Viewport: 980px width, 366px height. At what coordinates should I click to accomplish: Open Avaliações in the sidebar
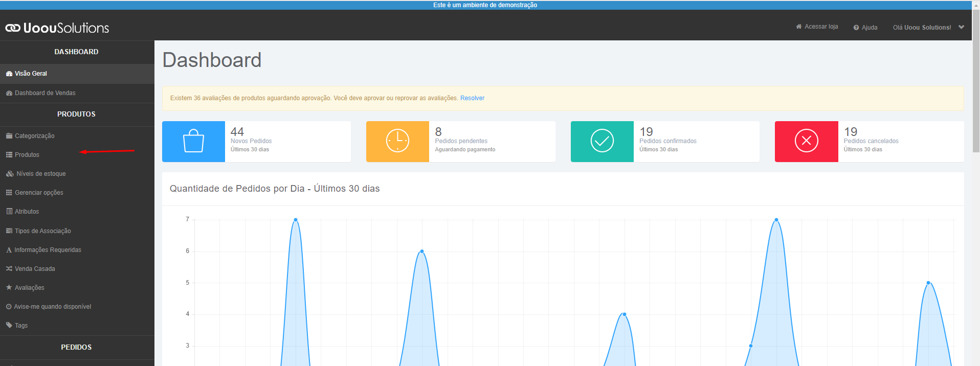[77, 288]
